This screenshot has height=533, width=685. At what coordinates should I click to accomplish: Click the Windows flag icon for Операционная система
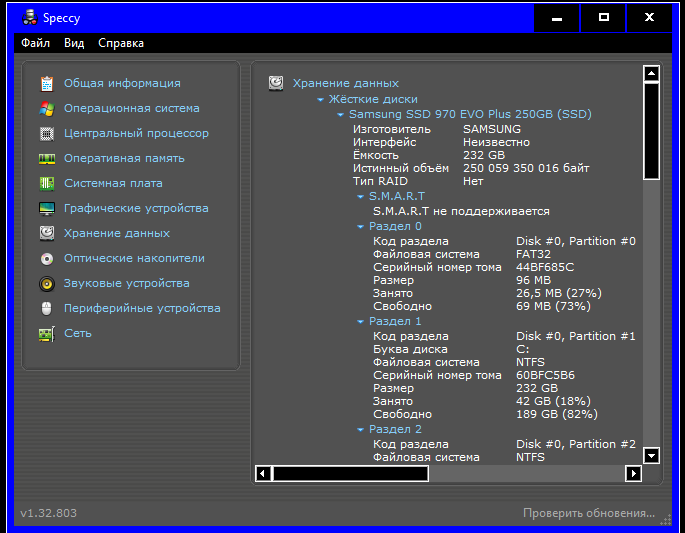click(x=47, y=108)
